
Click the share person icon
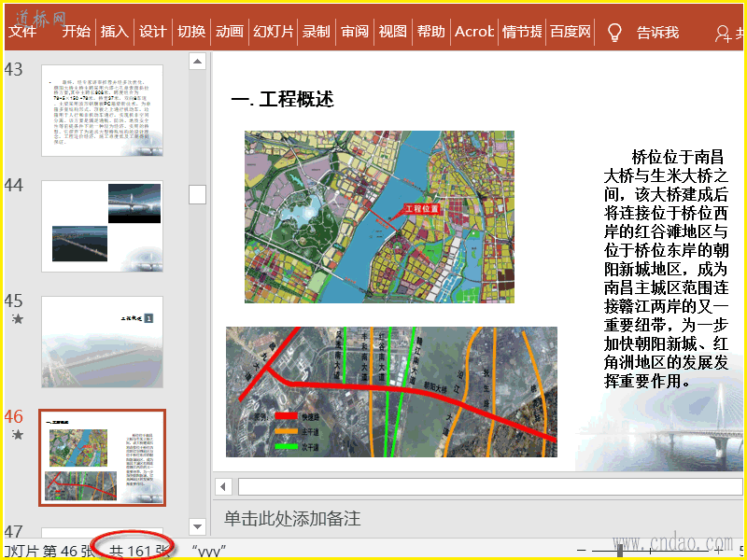tap(723, 34)
